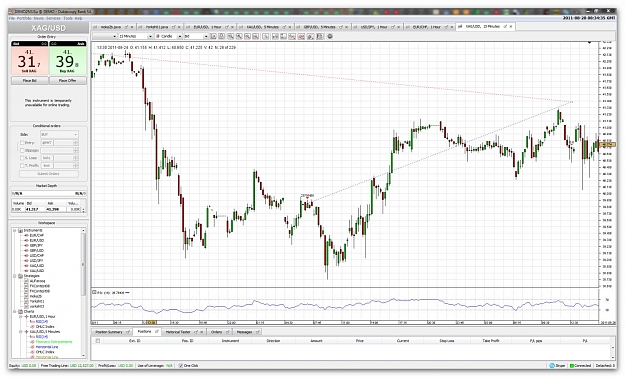Open the File menu
This screenshot has width=625, height=377.
tap(12, 18)
